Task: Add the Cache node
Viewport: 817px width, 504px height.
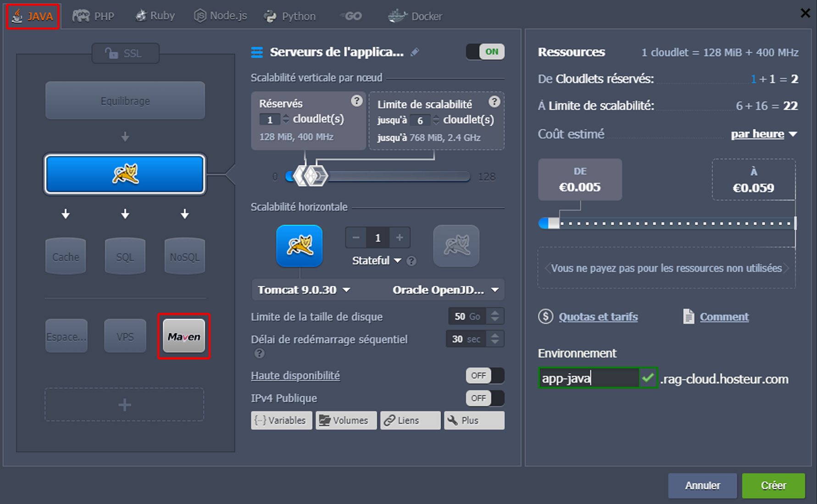Action: pos(66,256)
